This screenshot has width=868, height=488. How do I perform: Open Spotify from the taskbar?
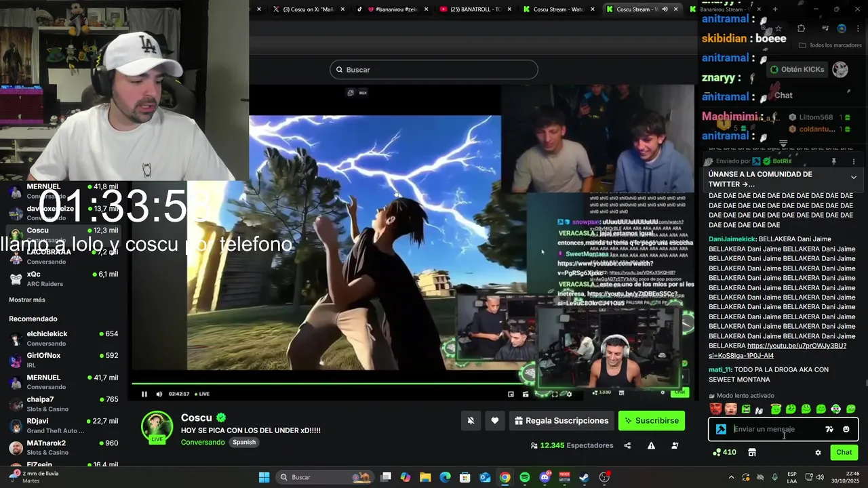pyautogui.click(x=525, y=477)
